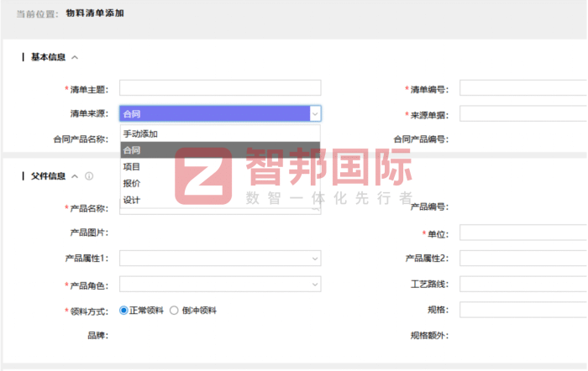The image size is (588, 371).
Task: Click the 产品属性2 input field
Action: click(522, 259)
